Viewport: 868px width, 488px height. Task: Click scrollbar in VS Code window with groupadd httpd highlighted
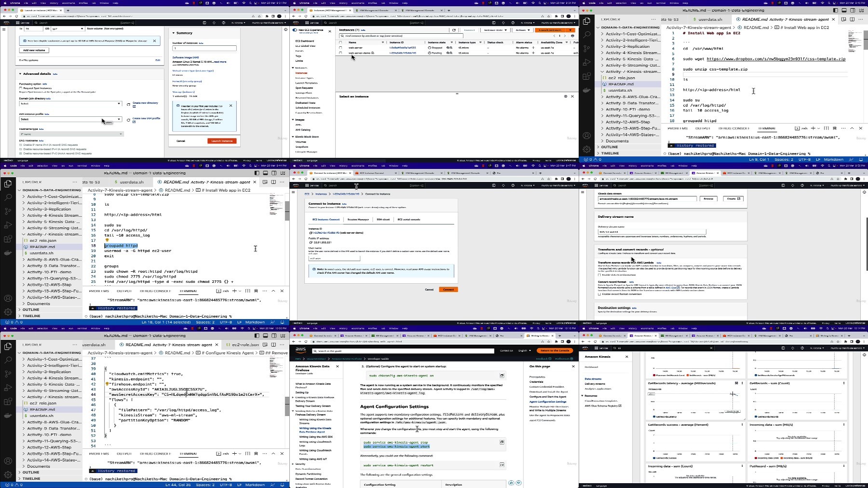(287, 210)
